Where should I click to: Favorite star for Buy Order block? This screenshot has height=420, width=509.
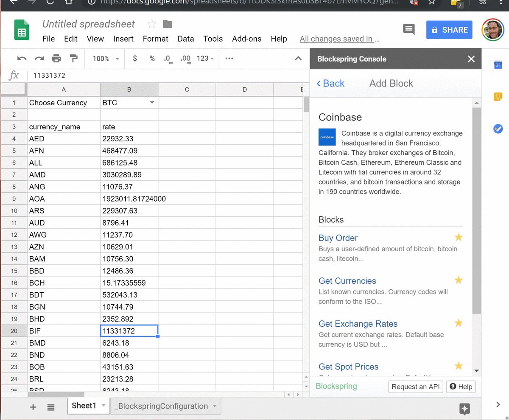(458, 237)
